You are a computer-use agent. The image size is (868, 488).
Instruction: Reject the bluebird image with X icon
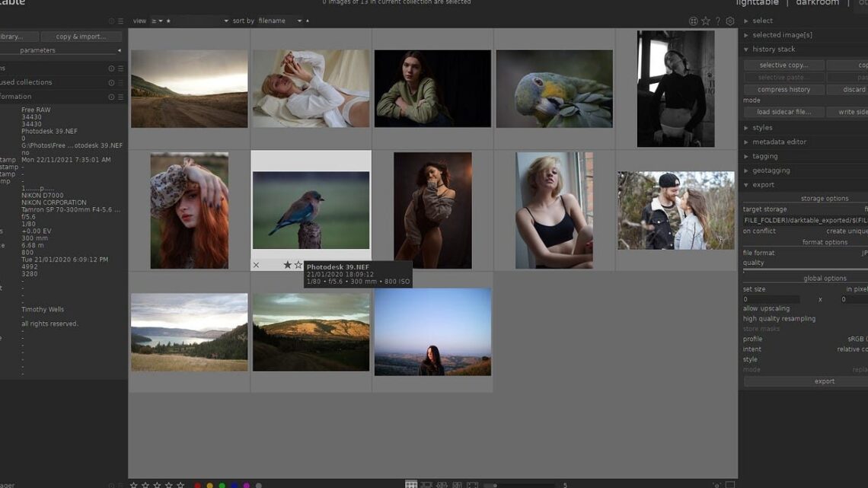pos(256,265)
